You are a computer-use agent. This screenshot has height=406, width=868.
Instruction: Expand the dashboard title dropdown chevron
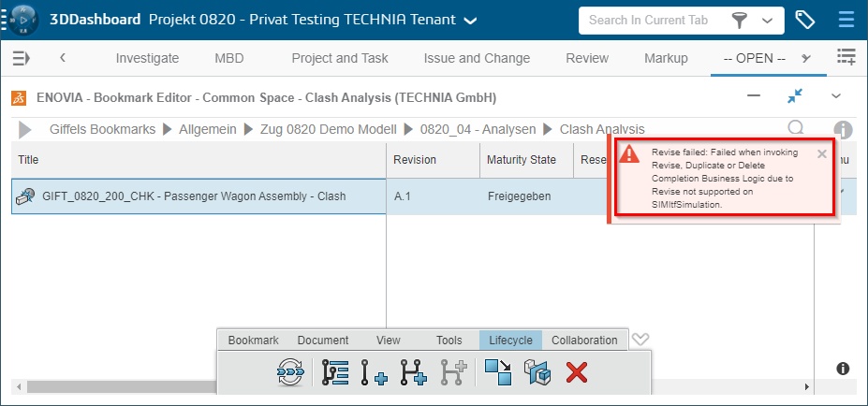point(470,21)
